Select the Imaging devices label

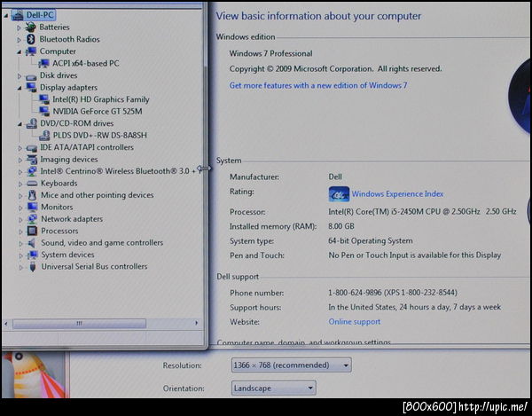[69, 159]
